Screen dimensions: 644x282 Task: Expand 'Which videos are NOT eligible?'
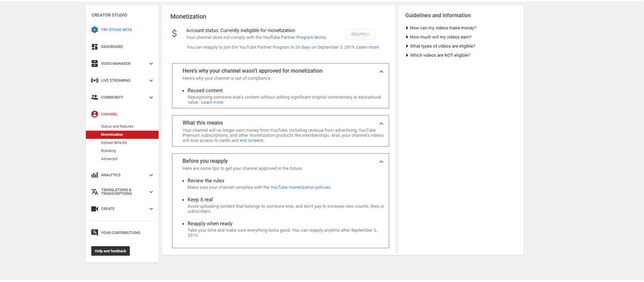[438, 55]
